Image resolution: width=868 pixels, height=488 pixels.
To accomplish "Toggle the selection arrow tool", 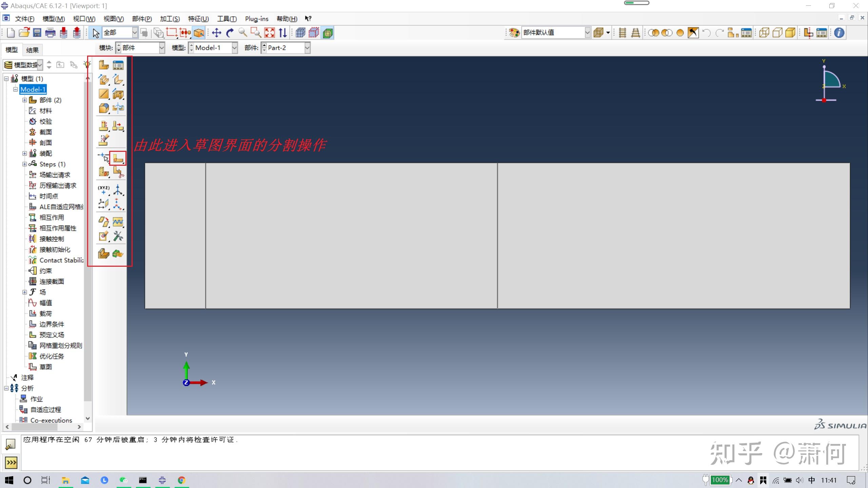I will (96, 33).
